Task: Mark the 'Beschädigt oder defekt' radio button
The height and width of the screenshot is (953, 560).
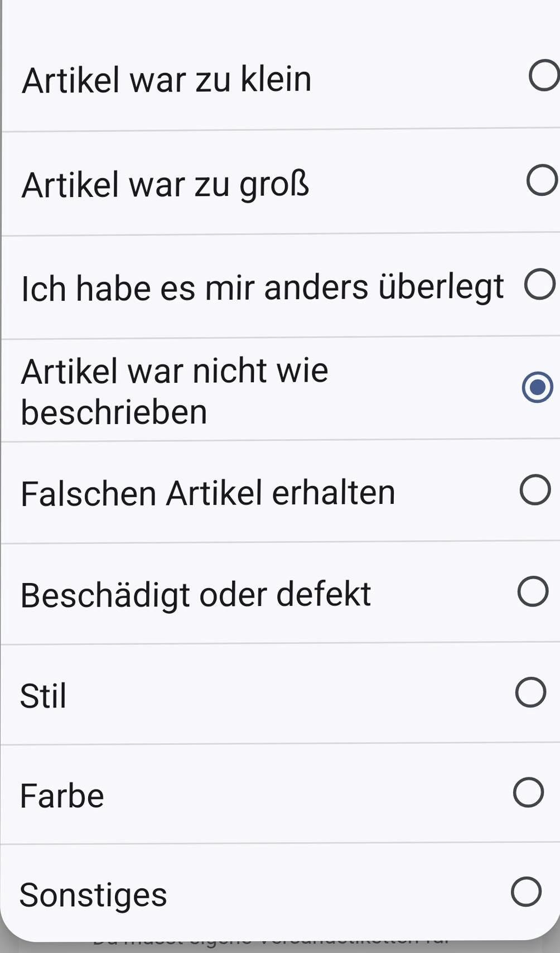Action: 533,591
